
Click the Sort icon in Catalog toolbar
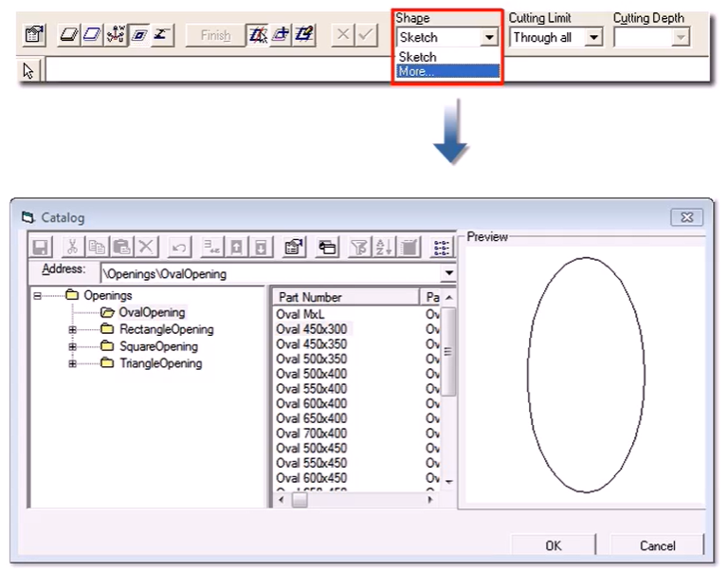click(x=382, y=248)
